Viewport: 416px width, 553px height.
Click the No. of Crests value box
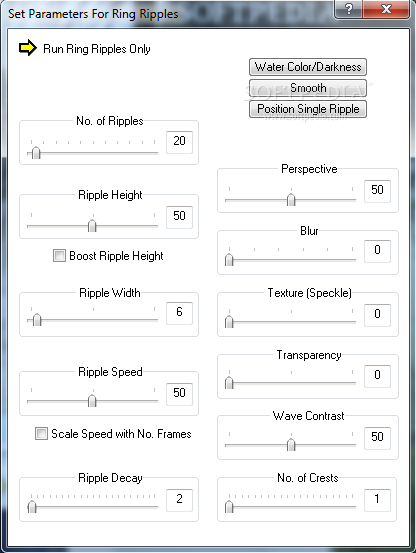click(x=377, y=500)
